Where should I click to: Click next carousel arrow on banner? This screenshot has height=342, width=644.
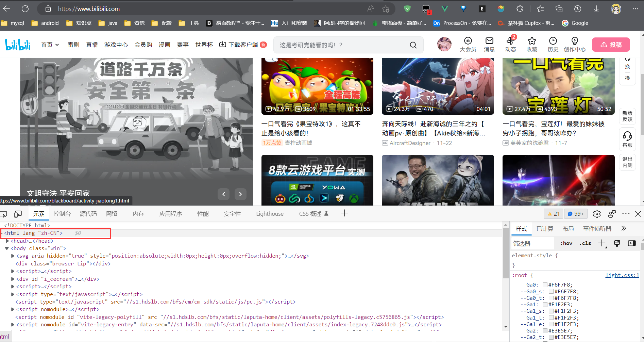click(x=240, y=194)
